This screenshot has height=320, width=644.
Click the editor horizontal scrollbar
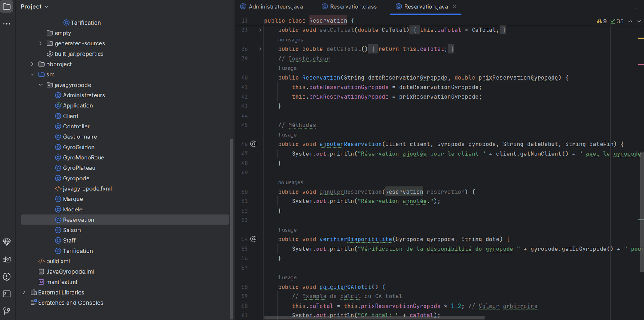point(374,318)
